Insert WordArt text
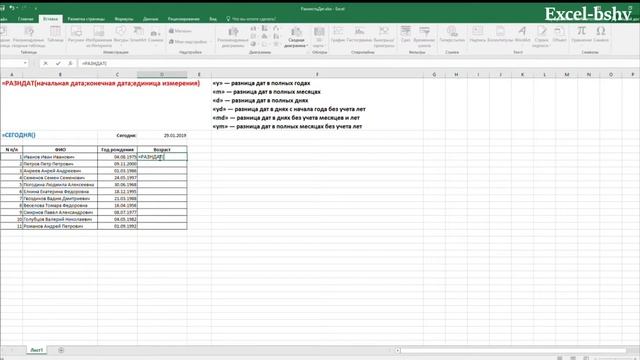 tap(522, 34)
